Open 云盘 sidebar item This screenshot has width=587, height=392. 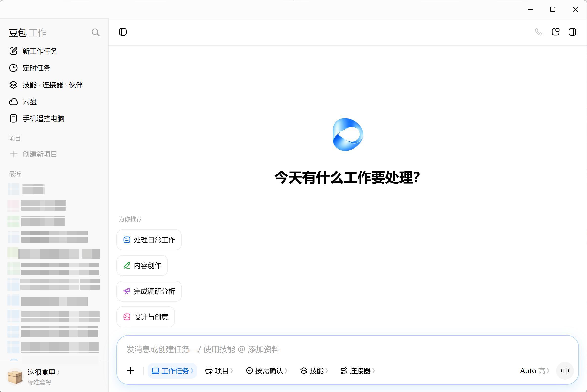click(x=29, y=102)
